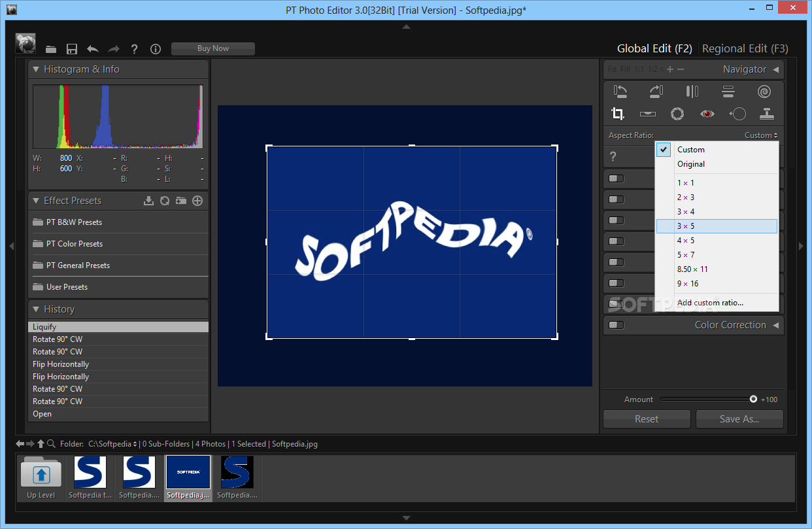Collapse the left side panel arrow

pyautogui.click(x=10, y=246)
